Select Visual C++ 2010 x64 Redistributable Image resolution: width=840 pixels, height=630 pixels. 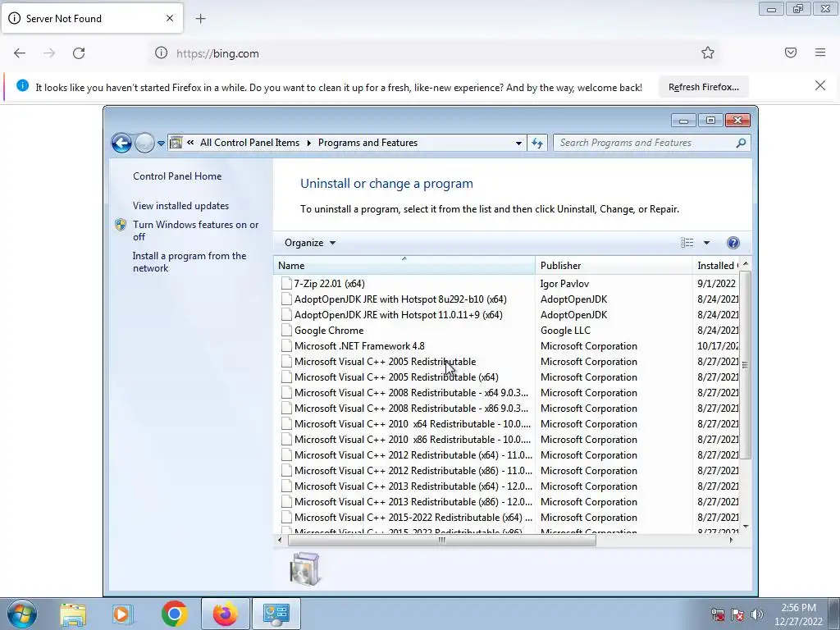[413, 423]
